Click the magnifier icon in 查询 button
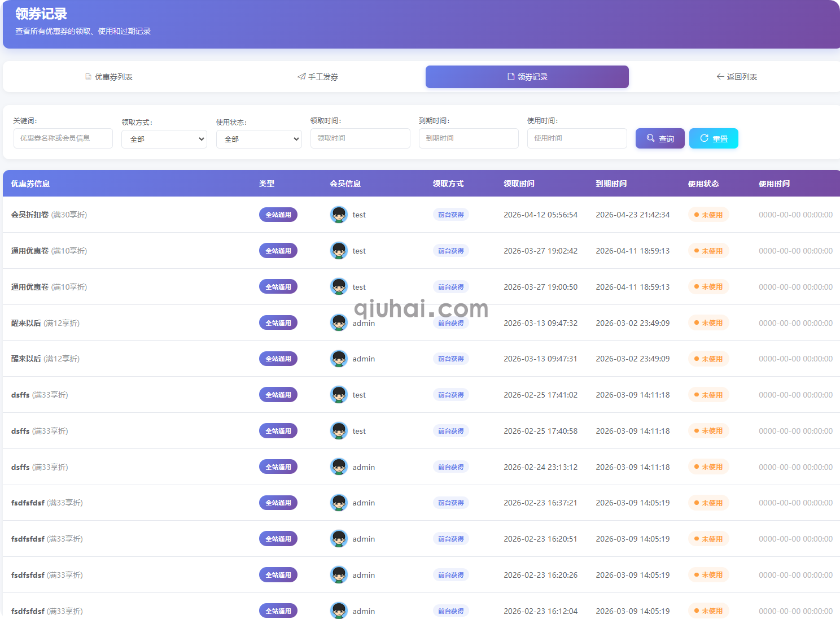 651,138
